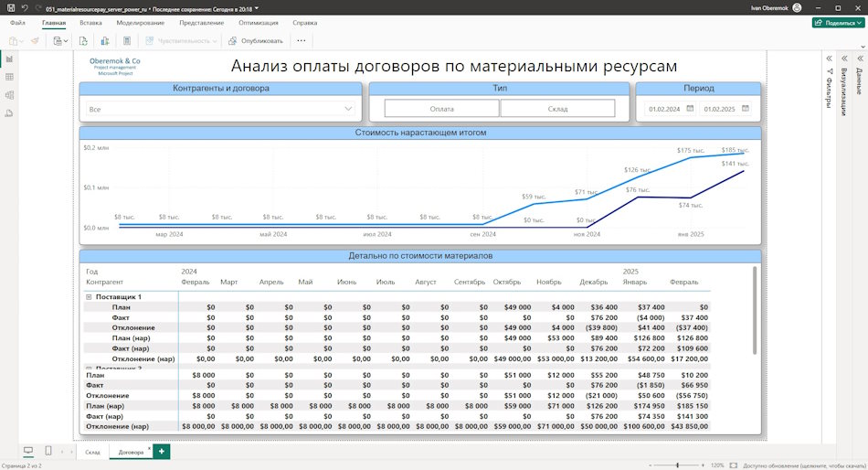This screenshot has height=470, width=868.
Task: Close the Договора page tab
Action: tap(149, 448)
